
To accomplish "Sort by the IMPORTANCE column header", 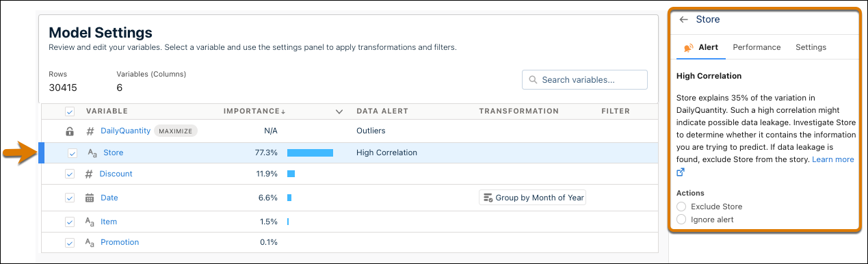I will 252,111.
